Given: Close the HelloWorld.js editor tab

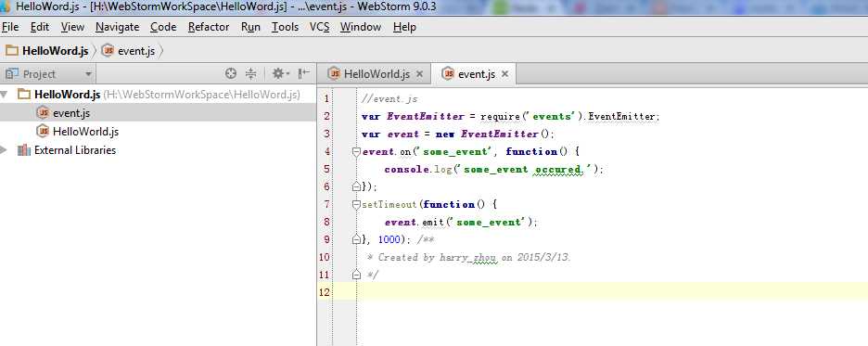Looking at the screenshot, I should 419,74.
